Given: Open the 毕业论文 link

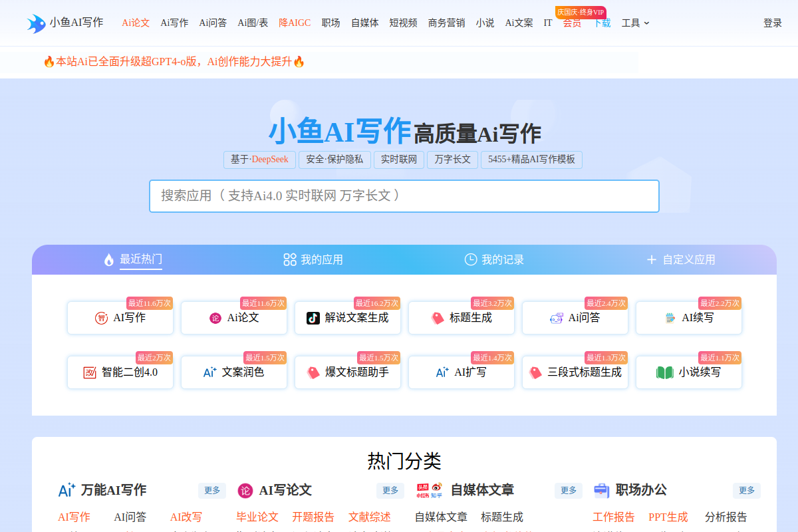Looking at the screenshot, I should [257, 517].
